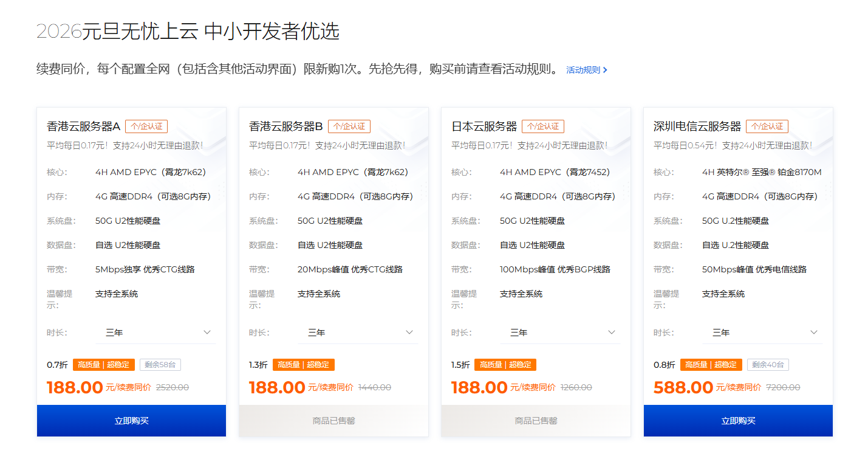
Task: Open 时长 dropdown on 日本云服务器 card
Action: pyautogui.click(x=560, y=333)
